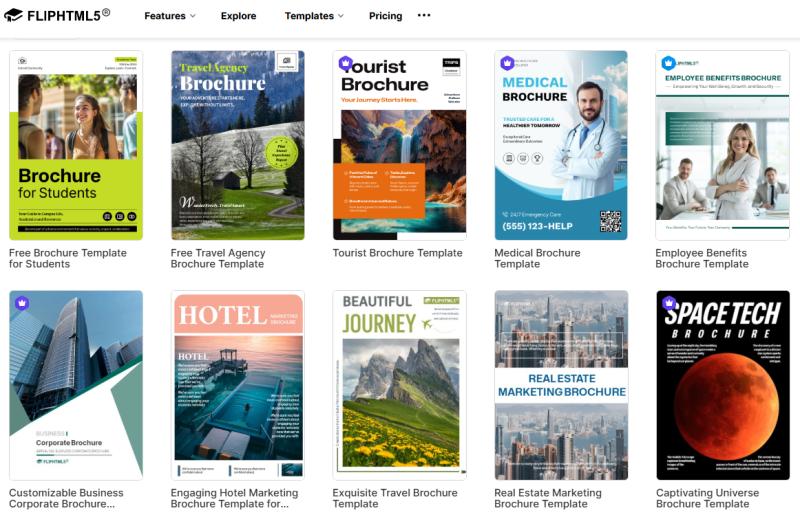Viewport: 800px width, 517px height.
Task: Click the Free Travel Agency Brochure Template title
Action: pos(218,258)
